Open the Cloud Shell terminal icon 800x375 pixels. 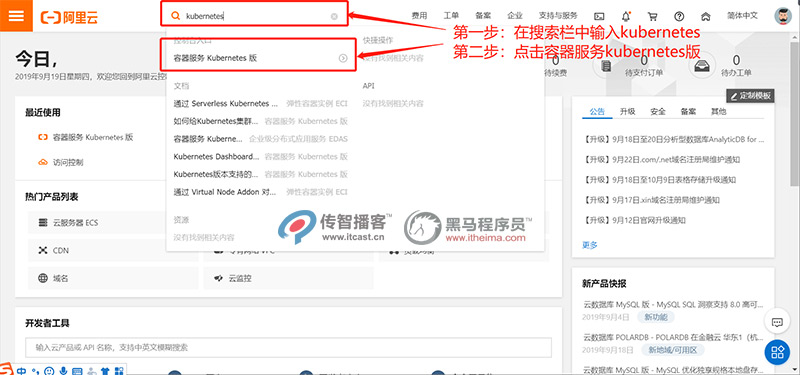(600, 16)
